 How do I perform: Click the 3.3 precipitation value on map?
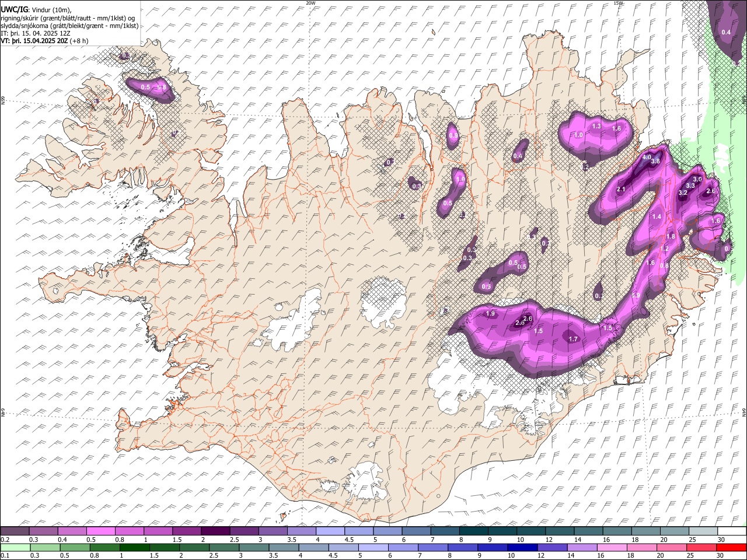coord(690,185)
